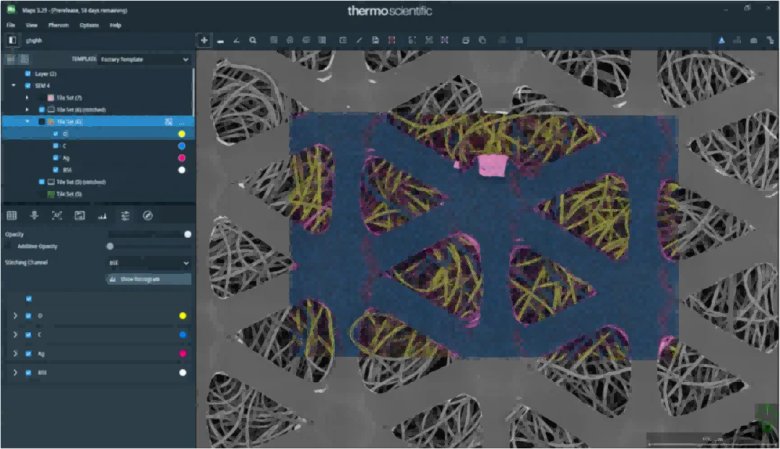Click the Show Histogram button
Image resolution: width=780 pixels, height=449 pixels.
(148, 279)
